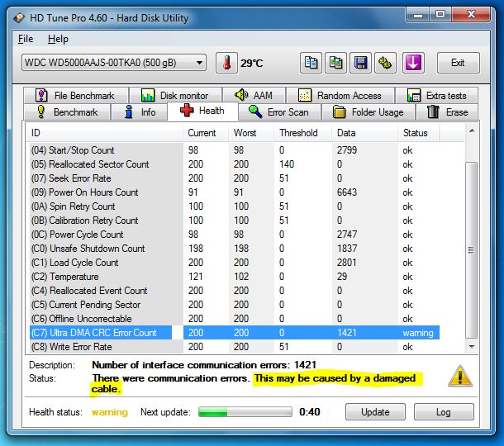This screenshot has height=446, width=504.
Task: Select the (0C) Power Cycle Count row
Action: (x=233, y=235)
